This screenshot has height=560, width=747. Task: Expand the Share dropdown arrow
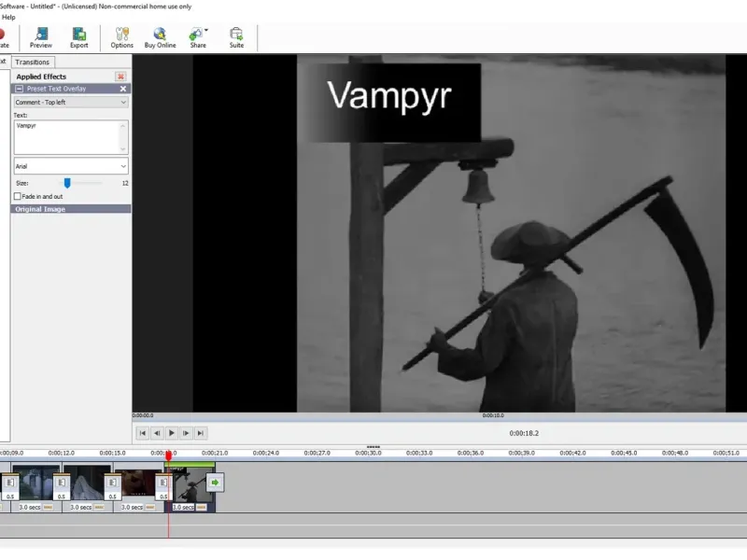pos(206,30)
